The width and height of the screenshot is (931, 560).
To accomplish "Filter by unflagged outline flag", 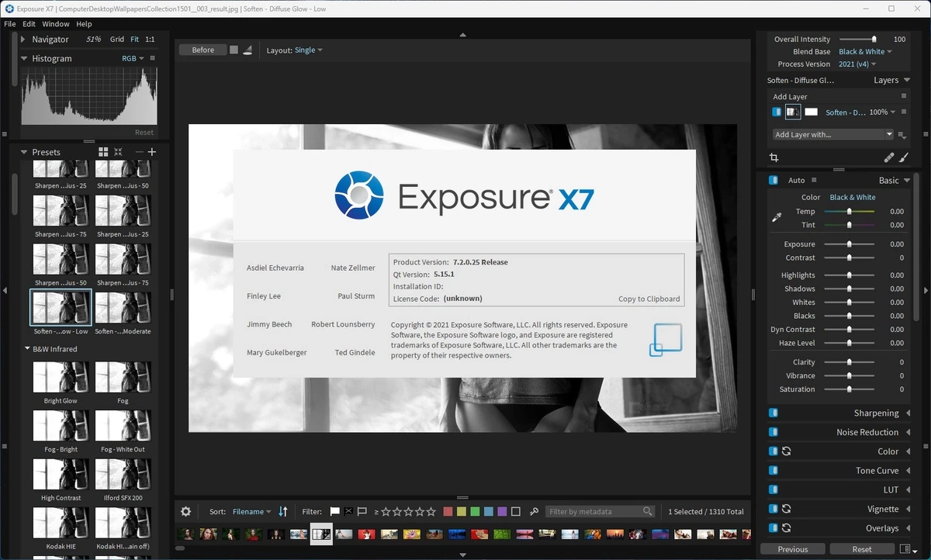I will coord(362,511).
